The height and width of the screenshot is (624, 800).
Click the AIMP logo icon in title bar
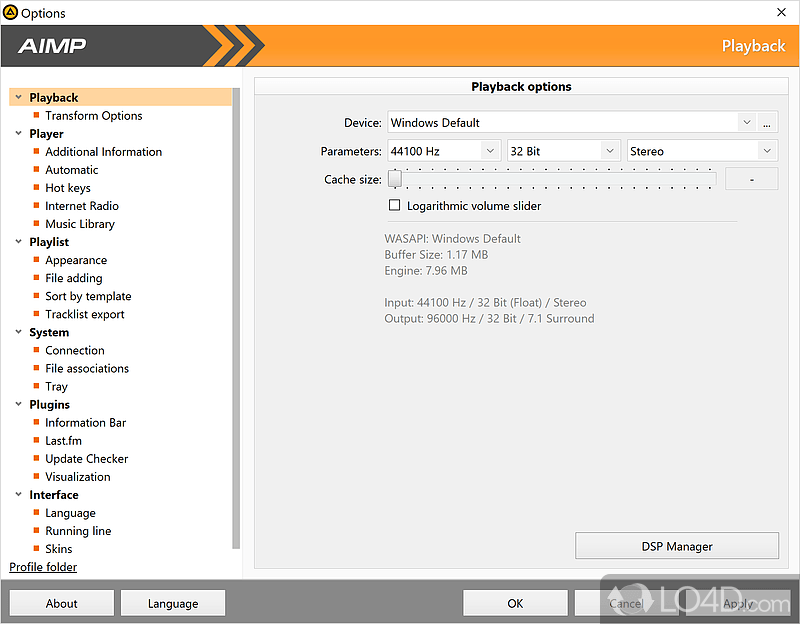[x=10, y=12]
